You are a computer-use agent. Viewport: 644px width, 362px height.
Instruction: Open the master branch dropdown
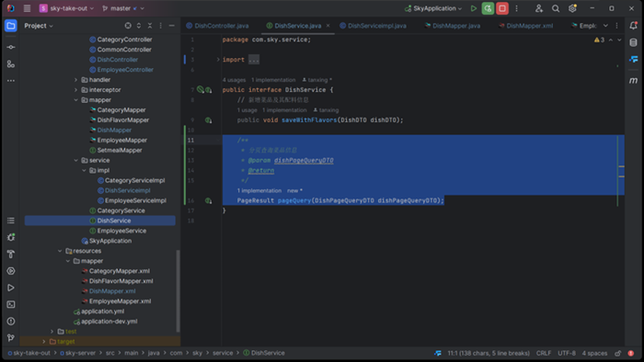(x=122, y=8)
